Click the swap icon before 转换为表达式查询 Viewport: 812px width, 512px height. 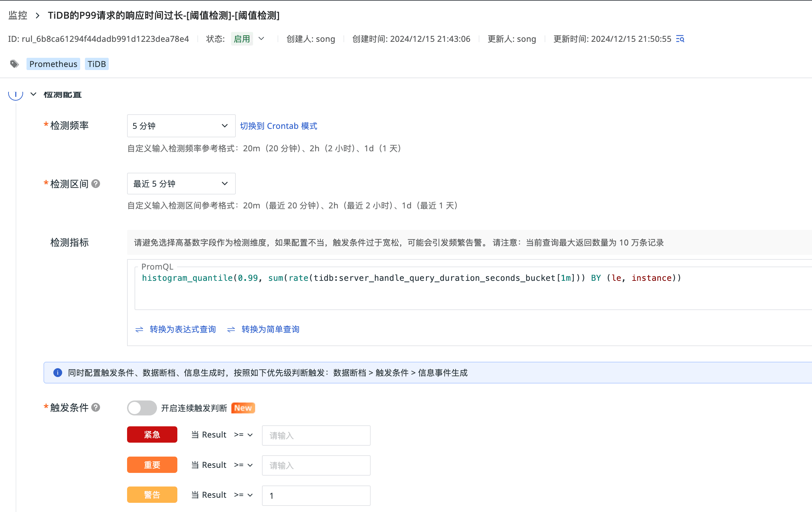(139, 329)
